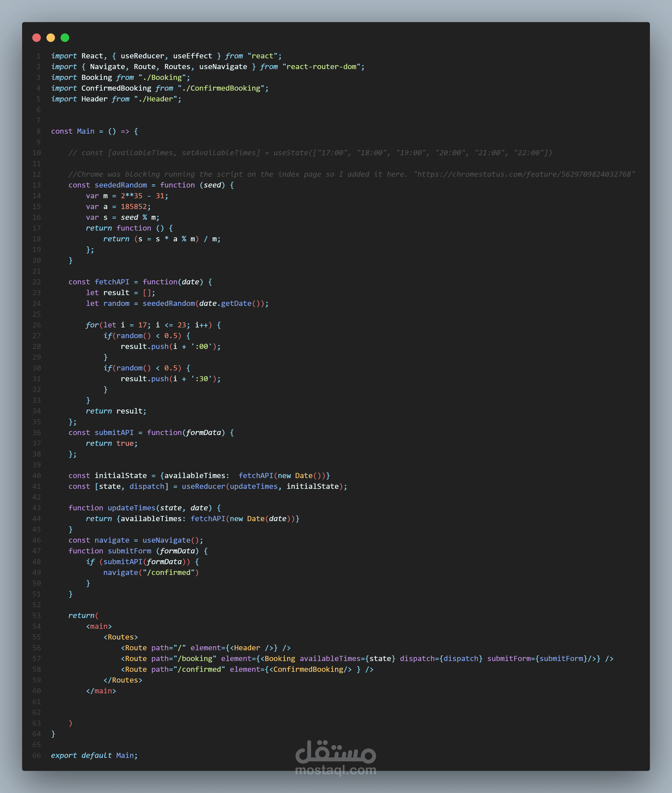Viewport: 672px width, 793px height.
Task: Click the seededRandom function name
Action: 121,185
